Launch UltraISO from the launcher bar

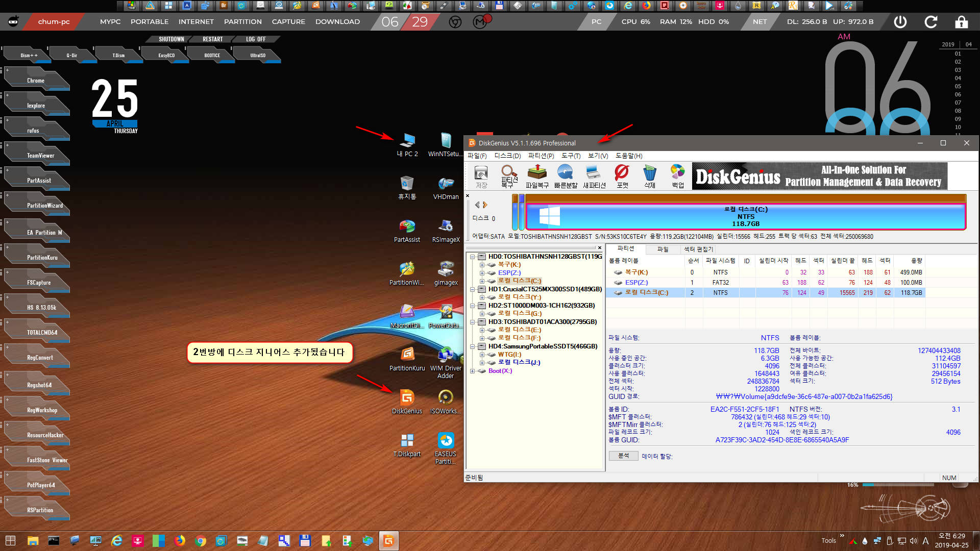point(258,55)
